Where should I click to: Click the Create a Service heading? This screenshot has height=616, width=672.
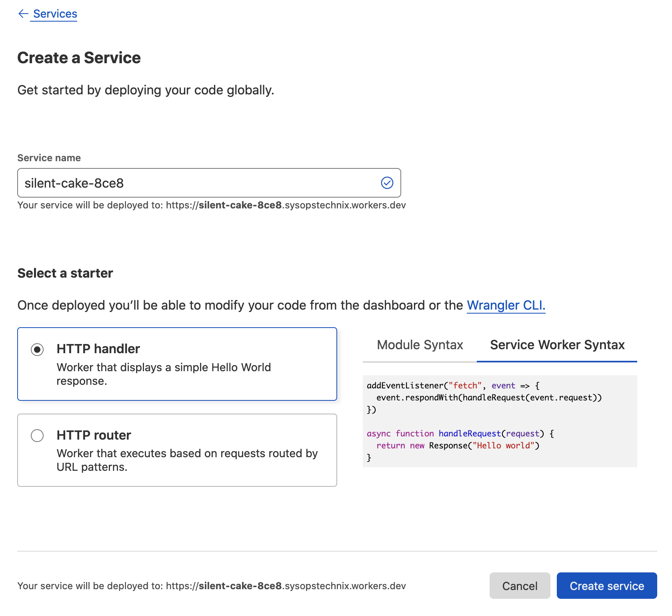(x=79, y=58)
